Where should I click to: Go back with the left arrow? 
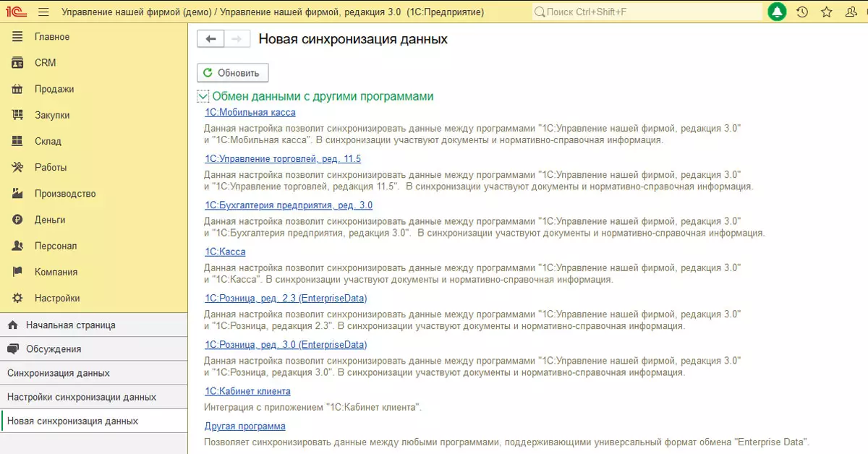coord(210,39)
